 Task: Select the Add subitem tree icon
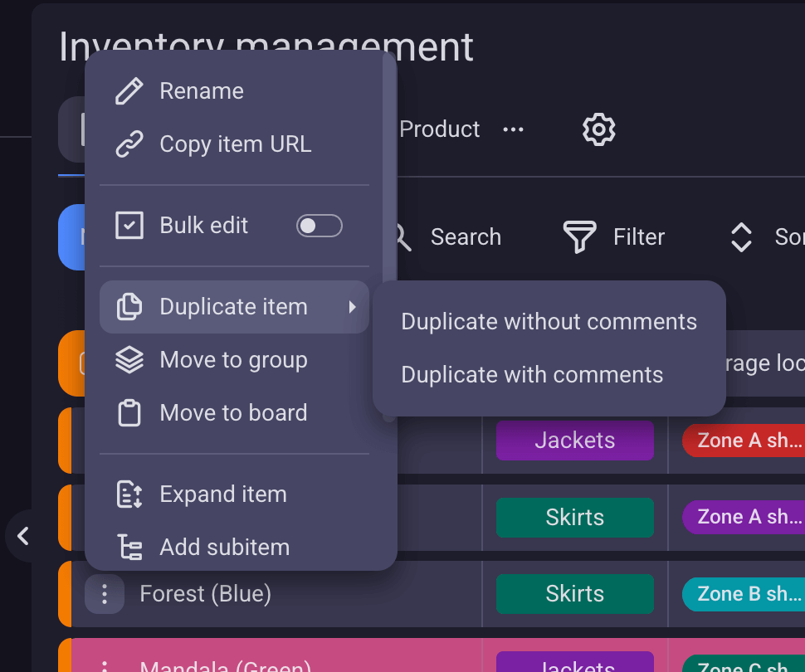click(128, 547)
